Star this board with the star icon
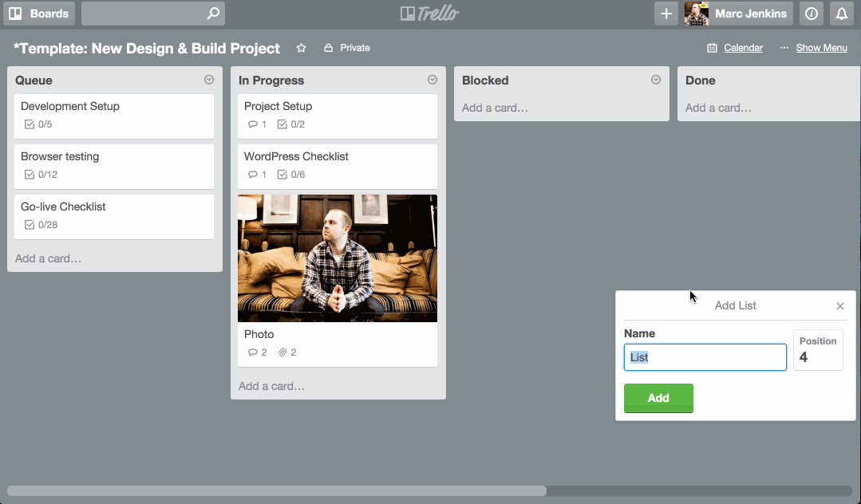Image resolution: width=861 pixels, height=504 pixels. pos(302,48)
